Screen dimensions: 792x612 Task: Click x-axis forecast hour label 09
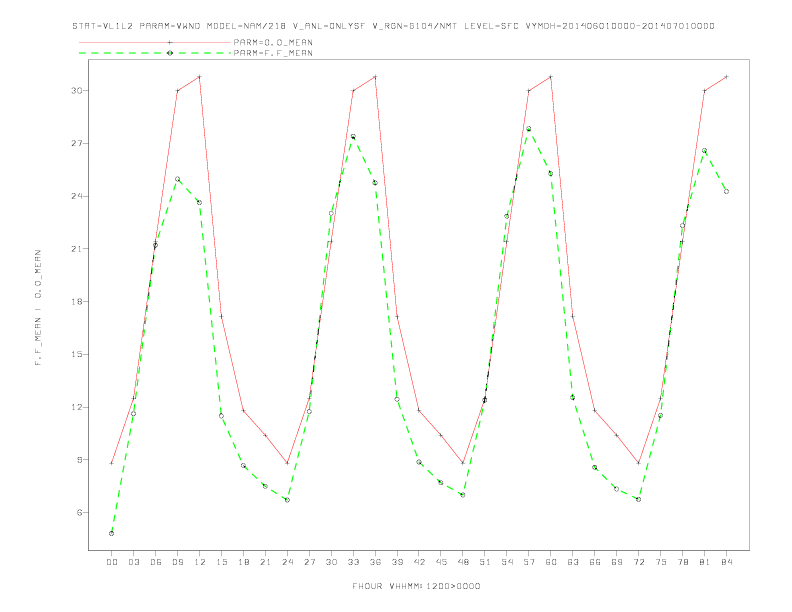click(x=177, y=562)
